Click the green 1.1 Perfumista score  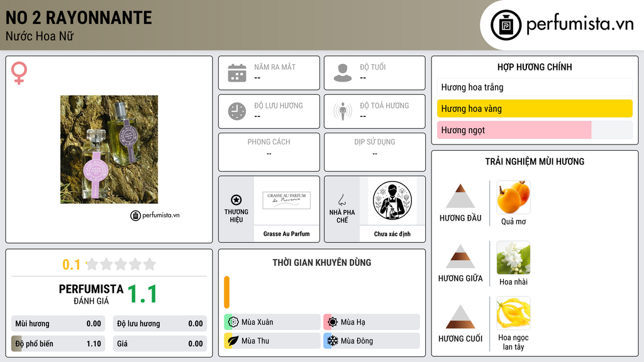click(x=143, y=294)
